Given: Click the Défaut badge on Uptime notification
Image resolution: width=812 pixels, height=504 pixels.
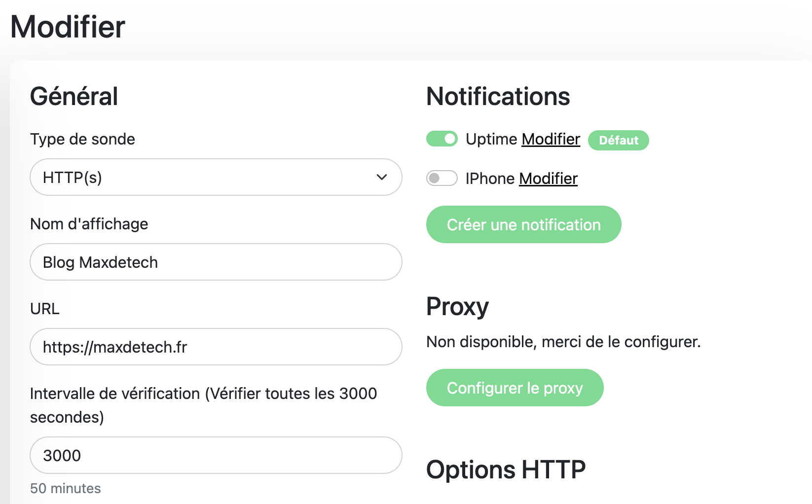Looking at the screenshot, I should (x=618, y=140).
